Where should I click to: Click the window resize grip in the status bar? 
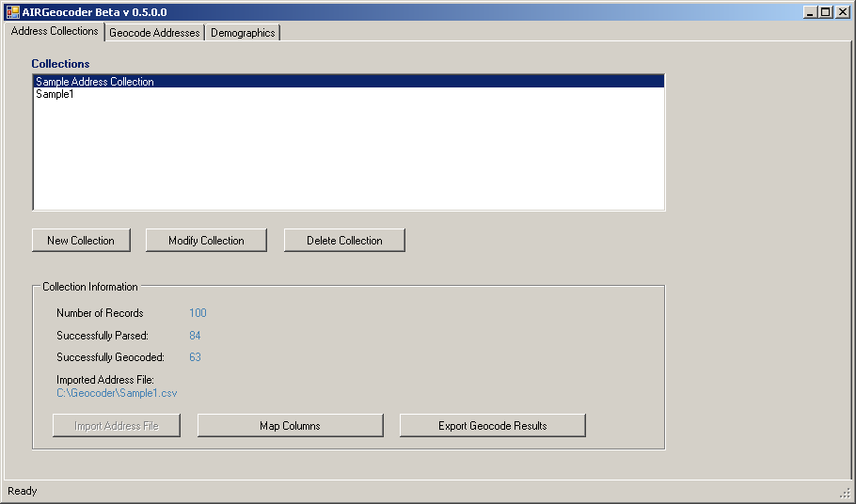(x=847, y=494)
